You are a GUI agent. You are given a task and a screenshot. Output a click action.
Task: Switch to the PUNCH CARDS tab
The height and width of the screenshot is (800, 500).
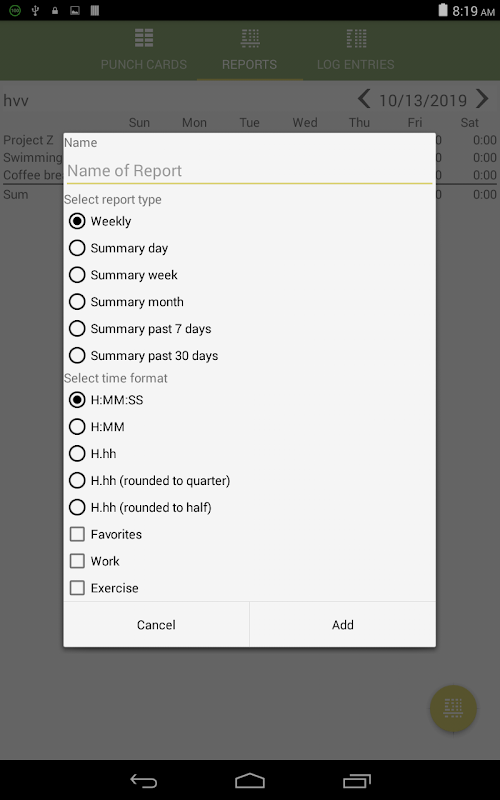pos(144,64)
